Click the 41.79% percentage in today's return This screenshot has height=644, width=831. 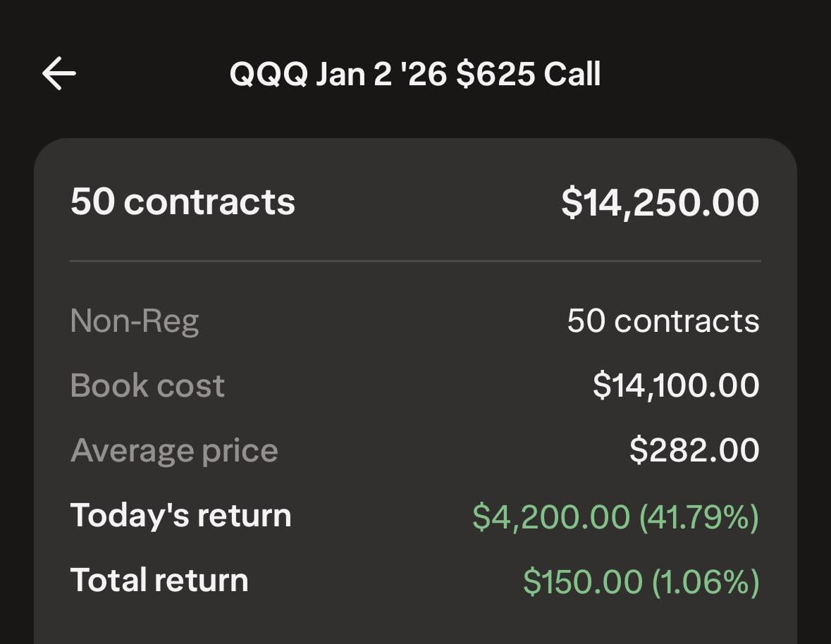point(698,516)
